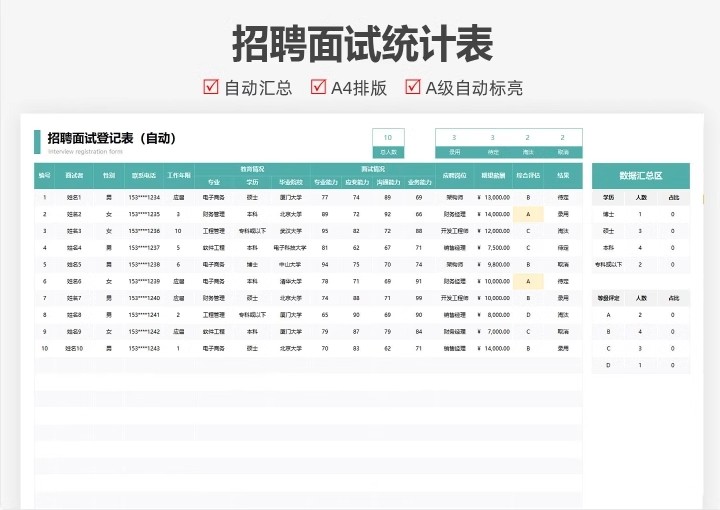Viewport: 720px width, 510px height.
Task: Click the 博士 degree cell in row 5
Action: coord(252,264)
